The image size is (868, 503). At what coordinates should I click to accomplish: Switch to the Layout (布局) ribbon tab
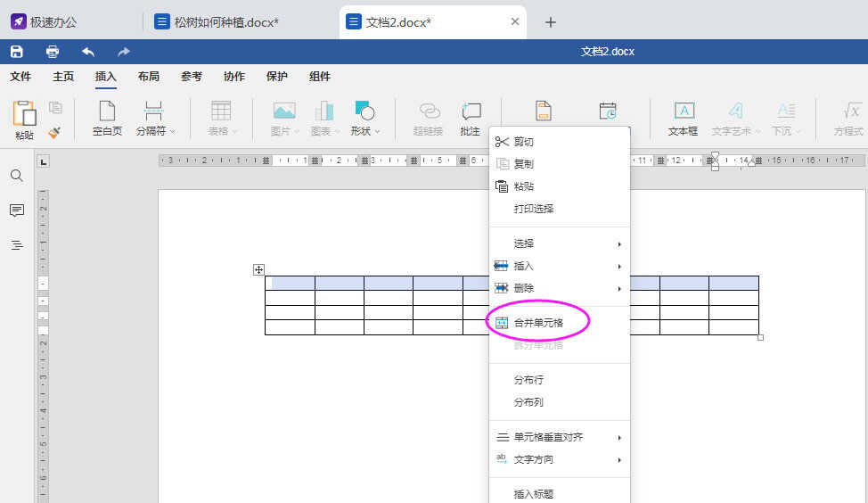(148, 77)
